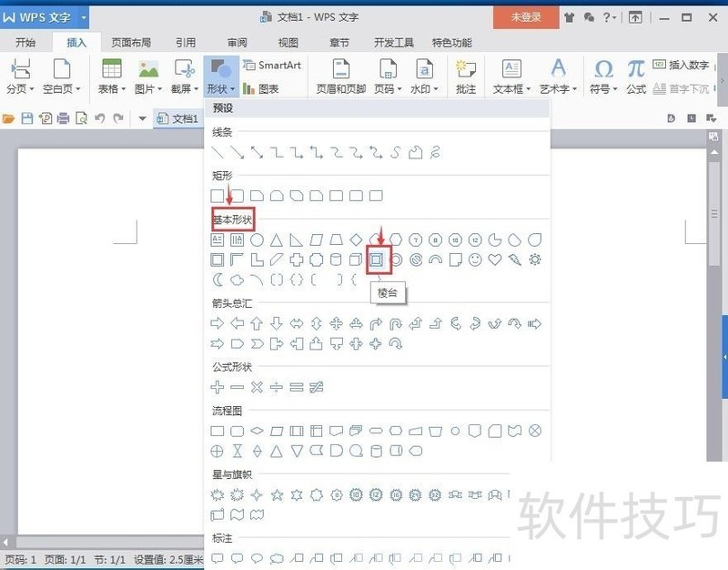This screenshot has width=728, height=570.
Task: Open the 形状 shapes dropdown
Action: point(221,76)
